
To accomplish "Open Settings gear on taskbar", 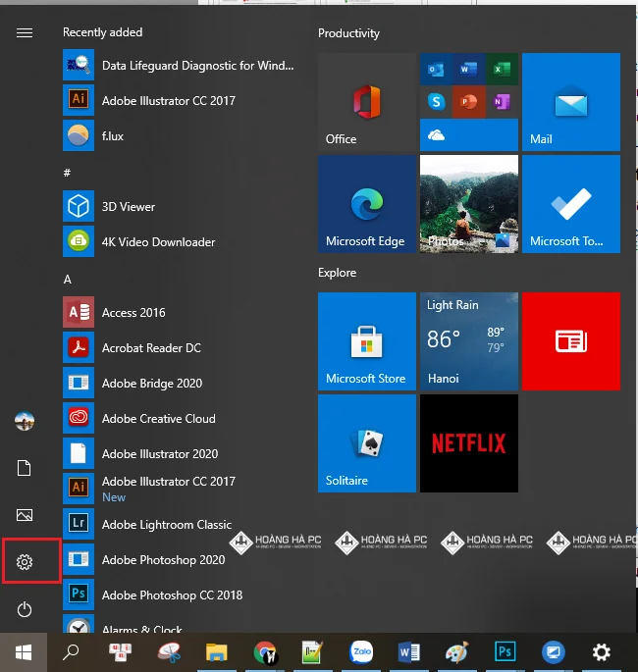I will tap(601, 652).
